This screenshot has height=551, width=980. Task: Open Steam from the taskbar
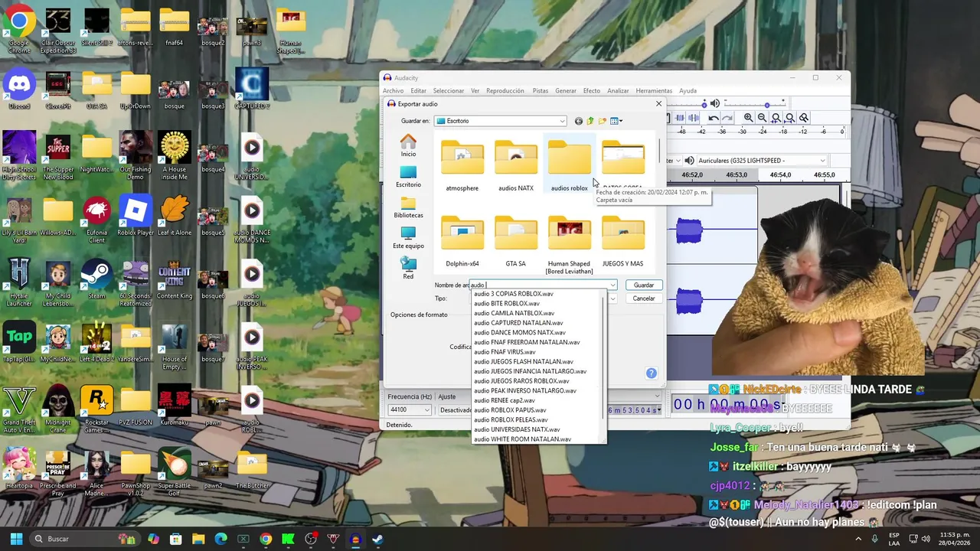[x=378, y=539]
